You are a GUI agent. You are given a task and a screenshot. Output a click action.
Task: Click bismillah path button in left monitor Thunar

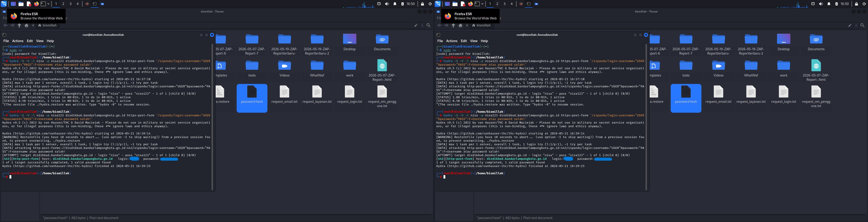pyautogui.click(x=47, y=25)
